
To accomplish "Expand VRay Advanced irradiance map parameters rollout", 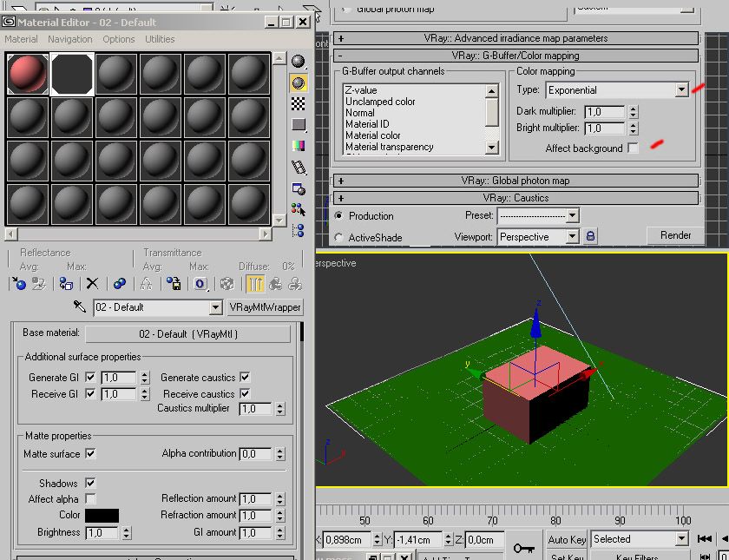I will [x=516, y=38].
